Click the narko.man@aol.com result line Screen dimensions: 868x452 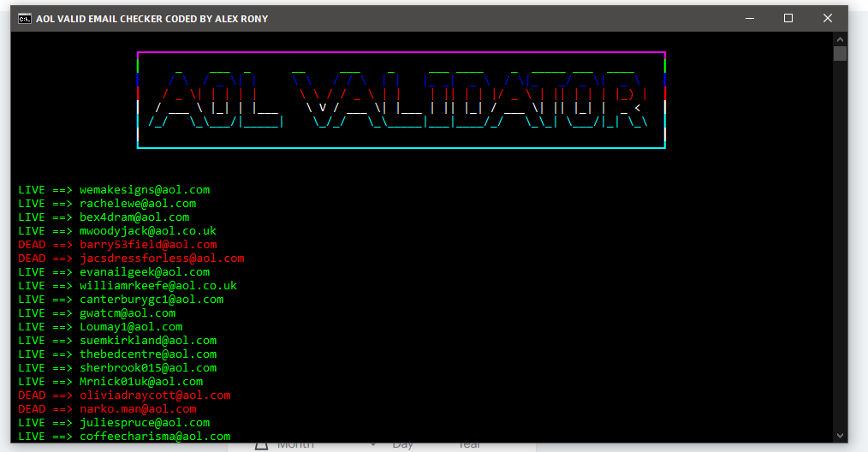tap(137, 409)
